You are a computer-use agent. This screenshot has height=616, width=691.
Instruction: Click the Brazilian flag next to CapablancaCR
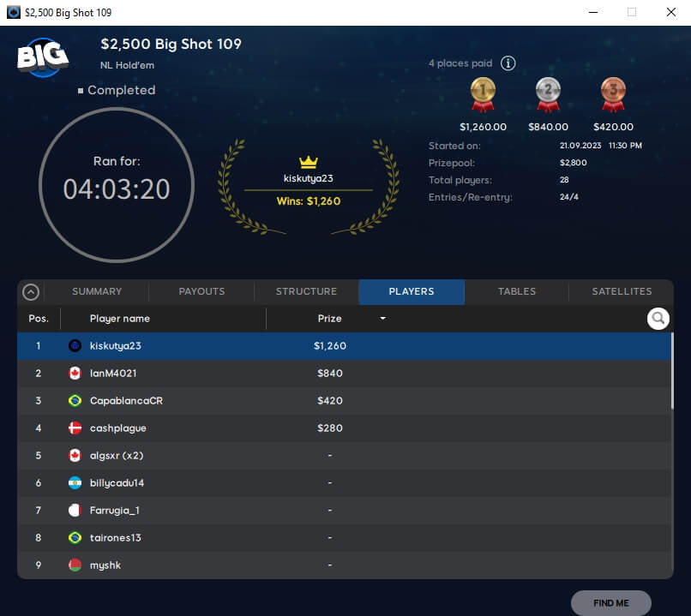tap(75, 401)
